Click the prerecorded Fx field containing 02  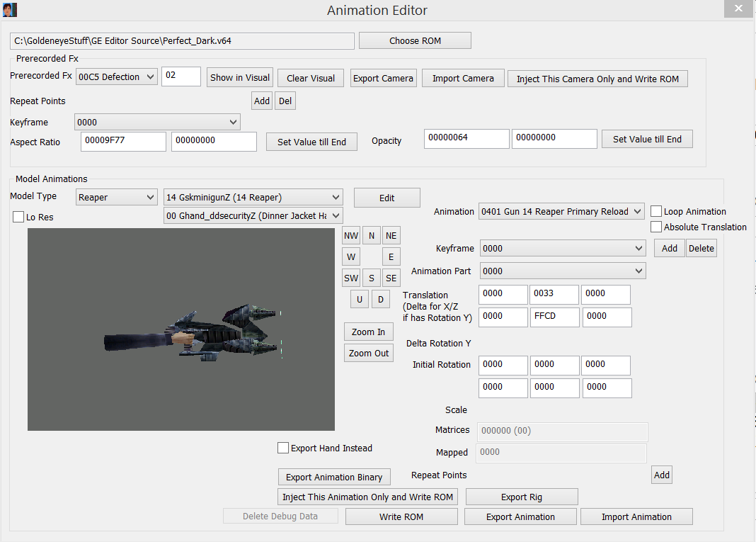coord(181,77)
